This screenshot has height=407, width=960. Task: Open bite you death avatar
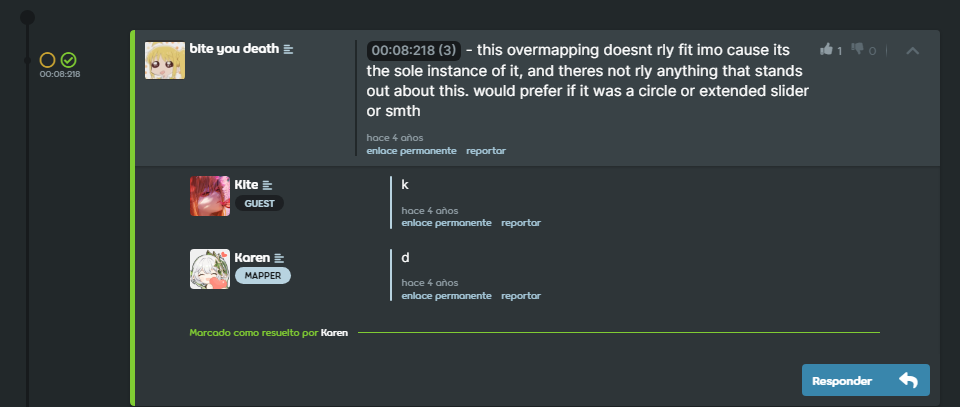pos(165,60)
